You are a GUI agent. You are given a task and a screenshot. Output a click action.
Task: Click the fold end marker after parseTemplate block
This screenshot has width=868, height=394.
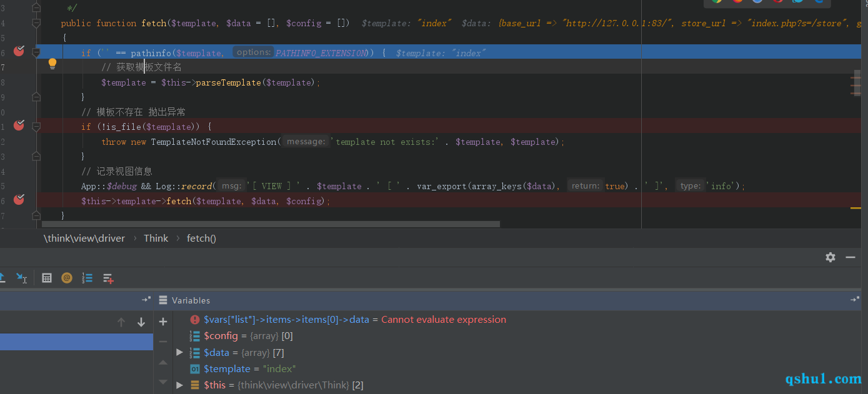(x=36, y=97)
